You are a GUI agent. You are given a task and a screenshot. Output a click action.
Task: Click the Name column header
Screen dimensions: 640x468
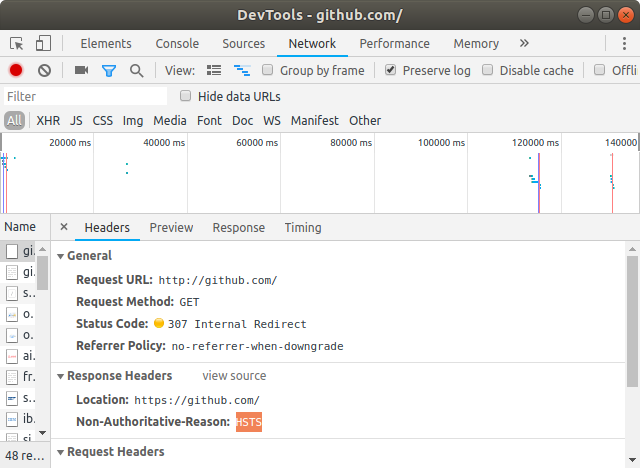[20, 226]
